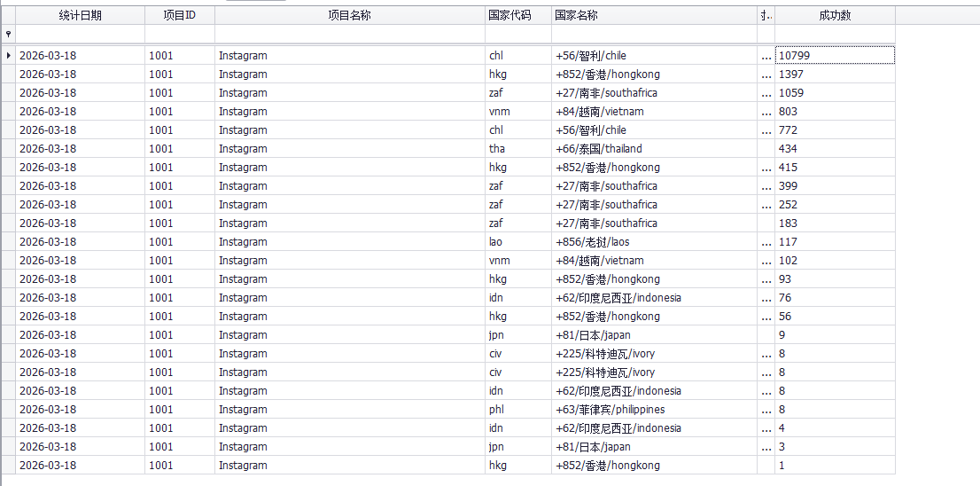This screenshot has width=980, height=486.
Task: Sort by the 项目ID column header
Action: tap(180, 16)
